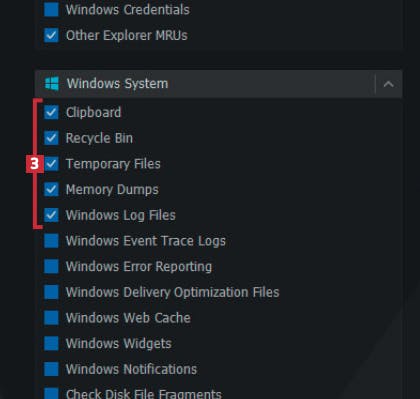Uncheck the Clipboard checkbox
The image size is (420, 399).
click(x=51, y=112)
